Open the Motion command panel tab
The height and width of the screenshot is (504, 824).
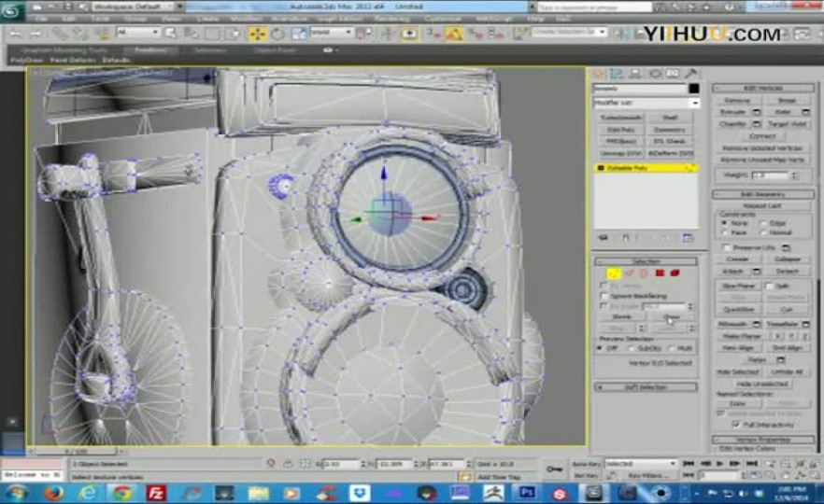(654, 74)
